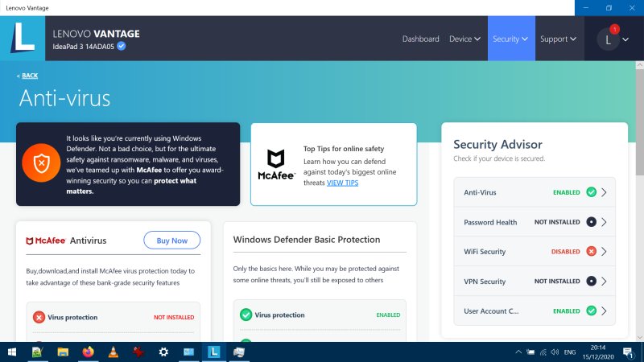Viewport: 644px width, 362px height.
Task: Select the WiFi Security label
Action: pyautogui.click(x=485, y=252)
